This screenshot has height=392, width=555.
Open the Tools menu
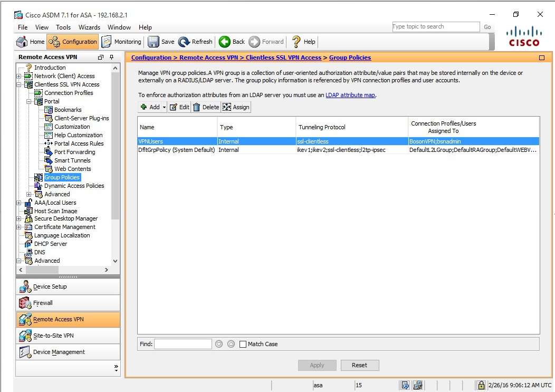coord(63,27)
